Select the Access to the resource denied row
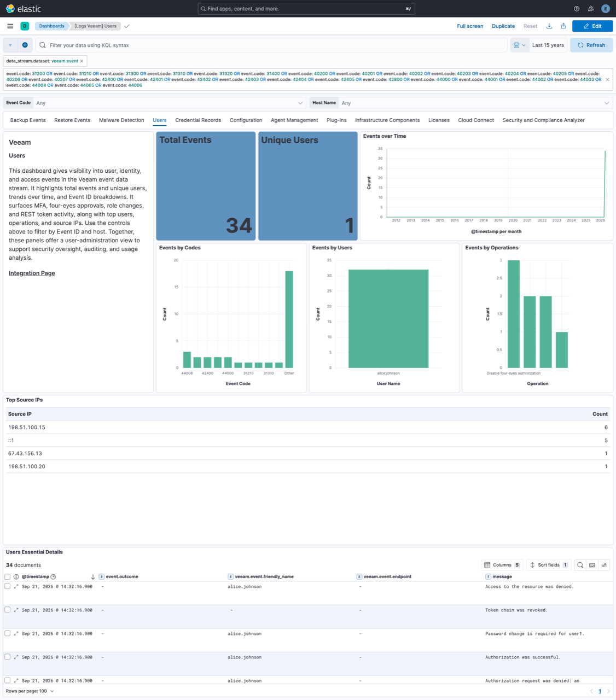This screenshot has width=616, height=700. 7,586
